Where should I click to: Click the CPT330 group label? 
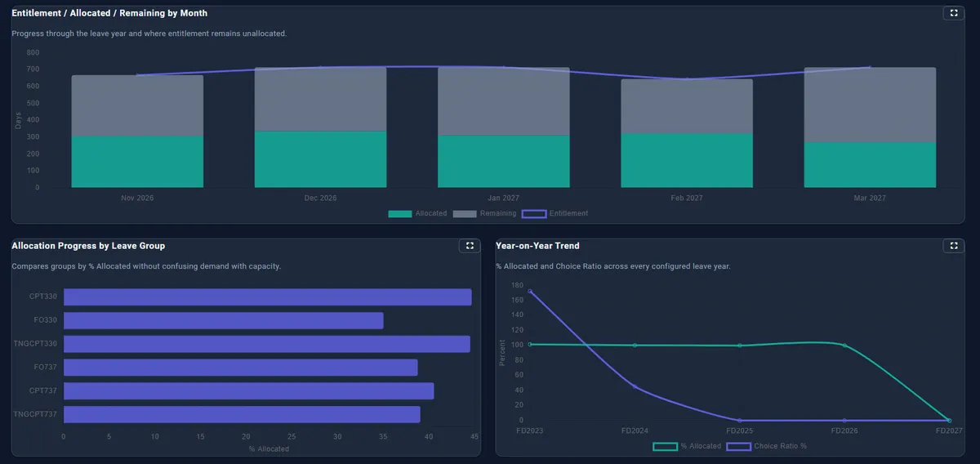click(43, 297)
